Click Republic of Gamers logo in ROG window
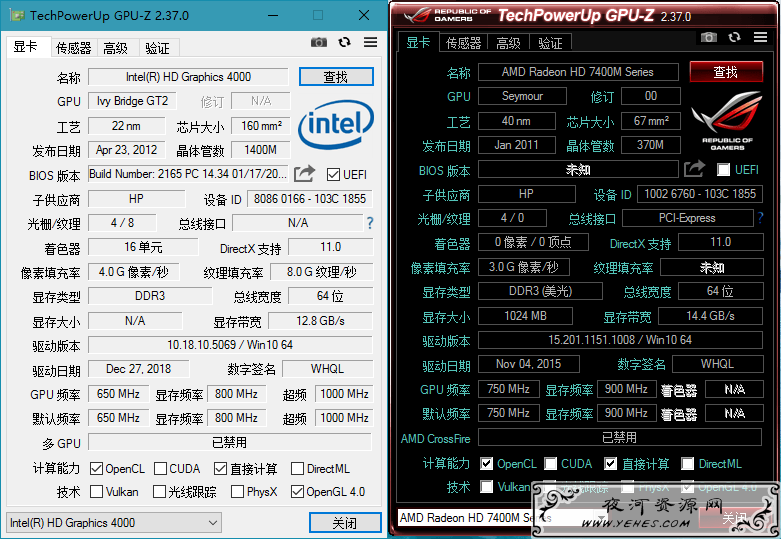Screen dimensions: 781x539 [x=727, y=120]
